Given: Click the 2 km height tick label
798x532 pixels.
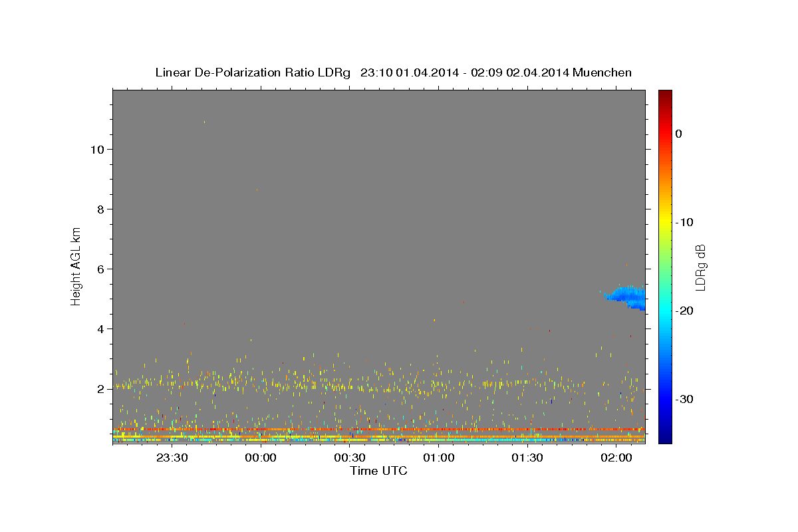Looking at the screenshot, I should coord(101,389).
